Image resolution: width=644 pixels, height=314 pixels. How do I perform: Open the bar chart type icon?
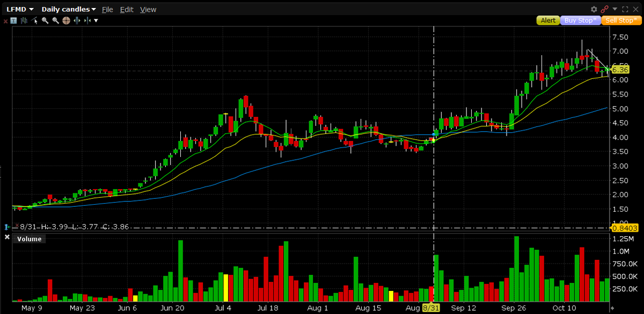tap(24, 20)
